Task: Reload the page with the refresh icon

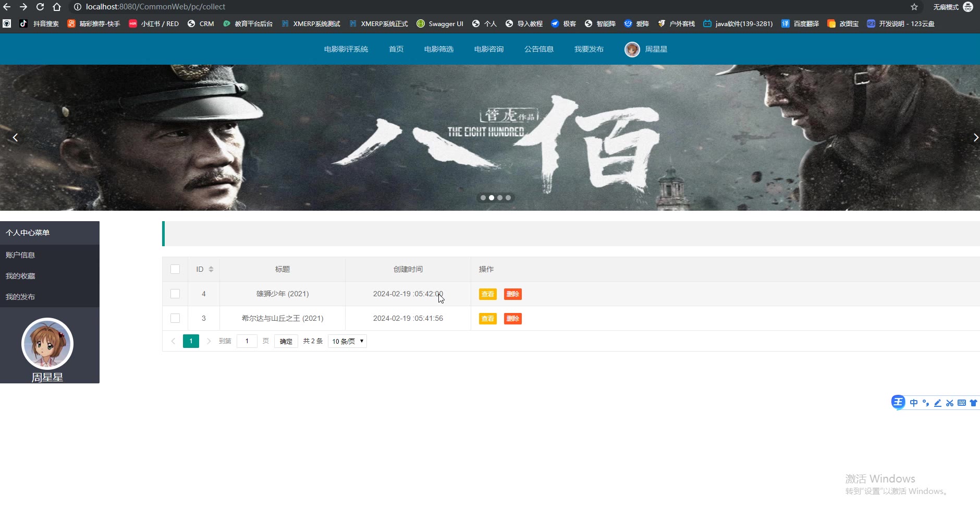Action: pyautogui.click(x=40, y=7)
